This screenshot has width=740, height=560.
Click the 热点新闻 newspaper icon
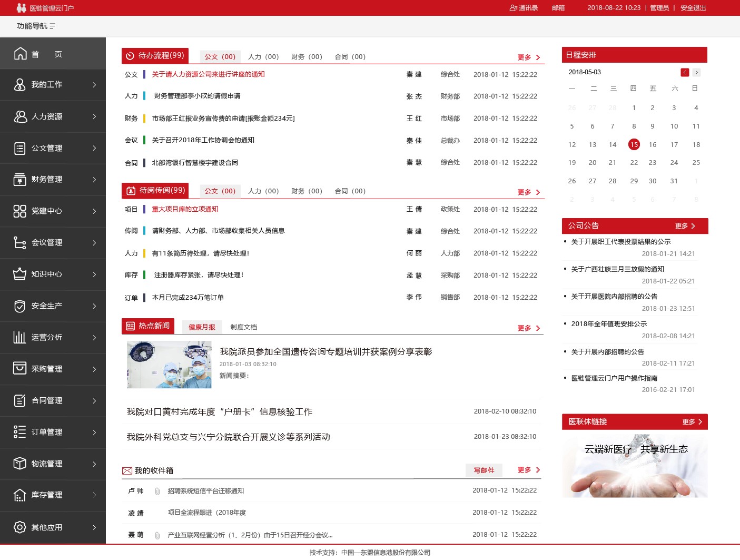click(x=131, y=326)
